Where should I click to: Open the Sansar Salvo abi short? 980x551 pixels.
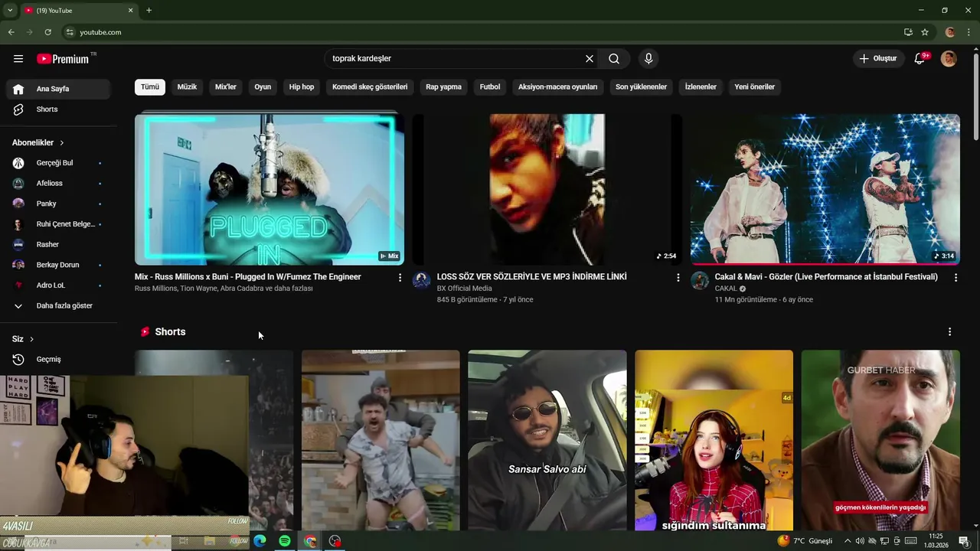click(x=547, y=440)
